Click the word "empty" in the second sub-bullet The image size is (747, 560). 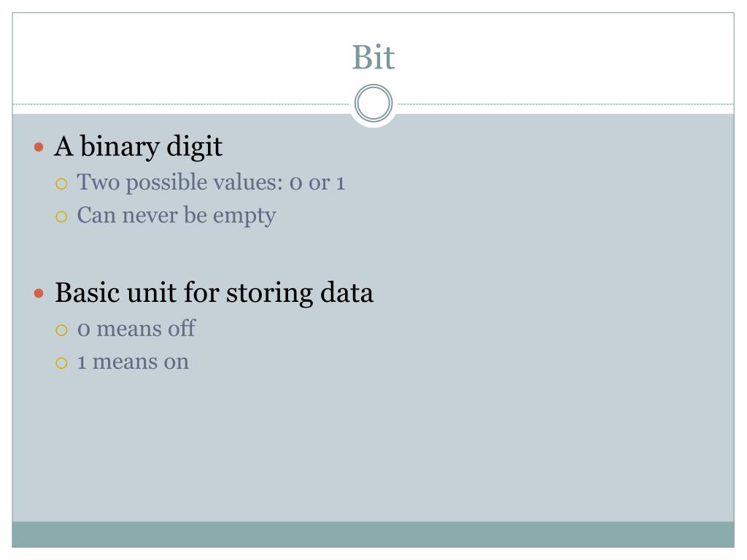click(244, 217)
